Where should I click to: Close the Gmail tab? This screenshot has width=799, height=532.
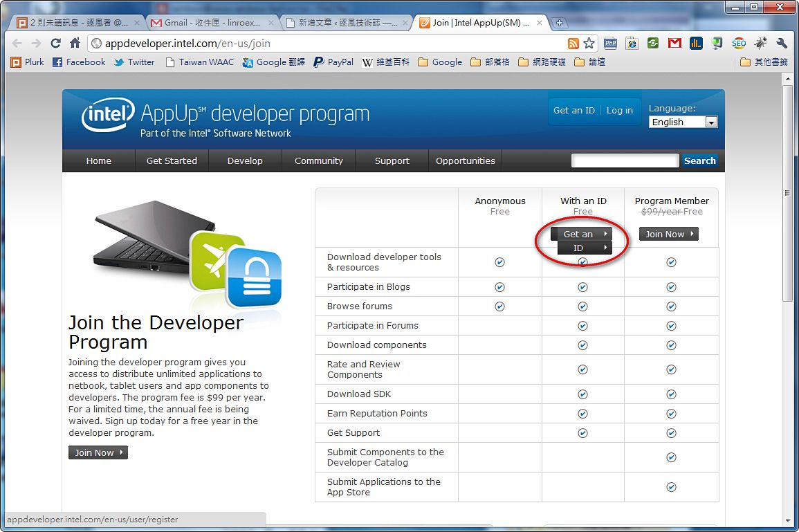pos(271,23)
